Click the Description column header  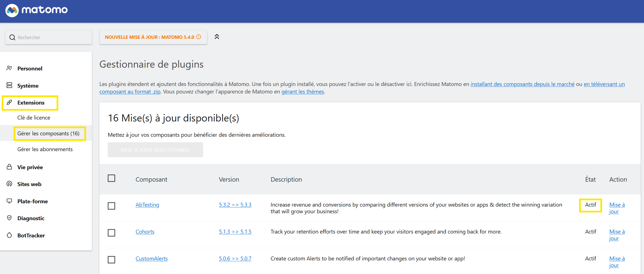286,179
